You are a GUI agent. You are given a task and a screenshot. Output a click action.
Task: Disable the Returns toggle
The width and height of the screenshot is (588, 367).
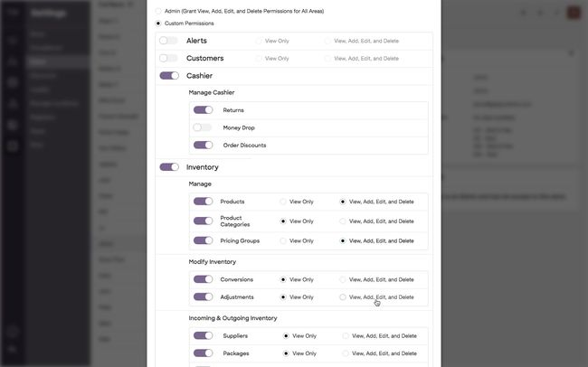[x=203, y=110]
